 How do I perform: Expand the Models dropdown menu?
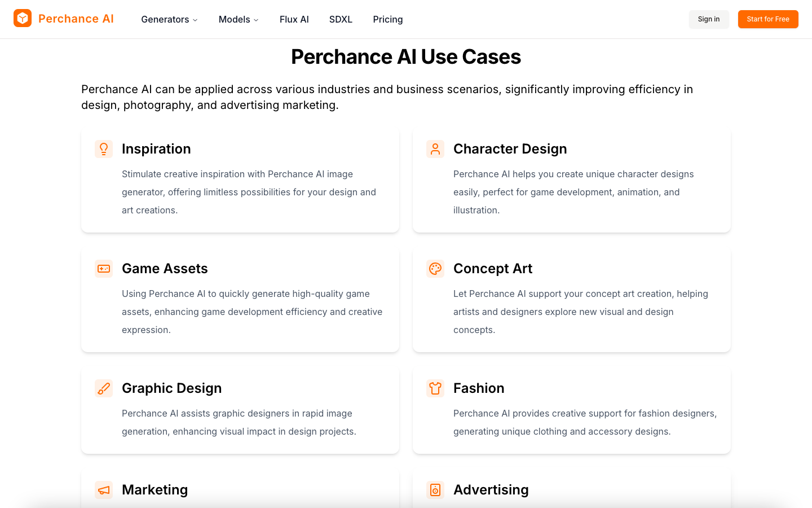[239, 19]
